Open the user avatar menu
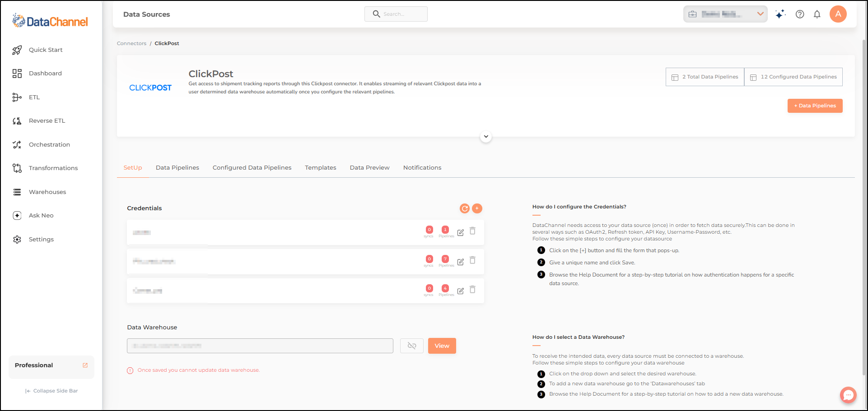 point(838,14)
